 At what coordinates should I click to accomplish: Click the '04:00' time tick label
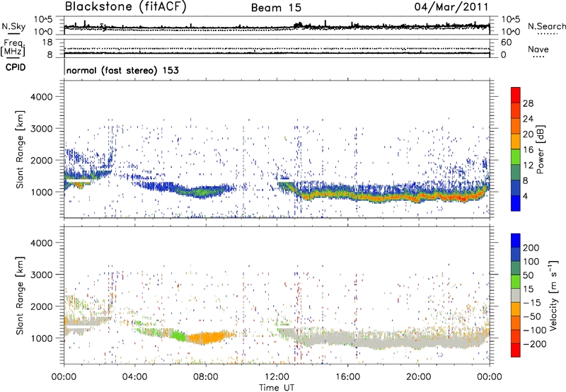tap(134, 377)
